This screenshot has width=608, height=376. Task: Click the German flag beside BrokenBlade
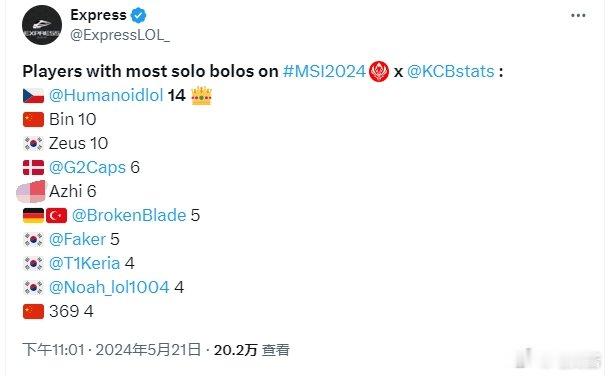click(x=33, y=216)
